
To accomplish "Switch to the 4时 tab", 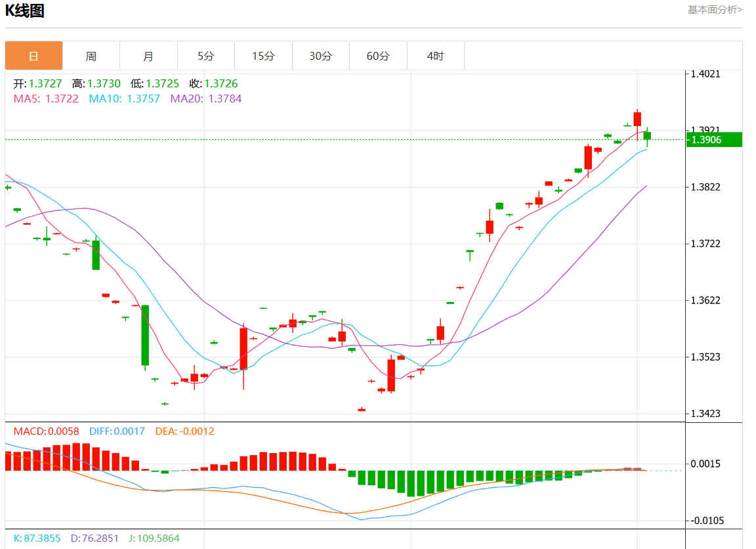I will pyautogui.click(x=436, y=56).
